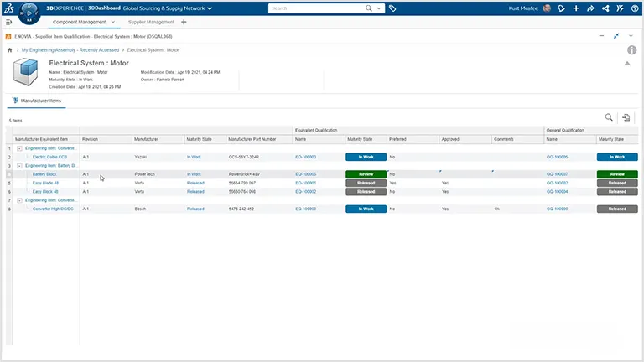Viewport: 644px width, 362px height.
Task: Go to home via breadcrumb icon
Action: [x=9, y=50]
